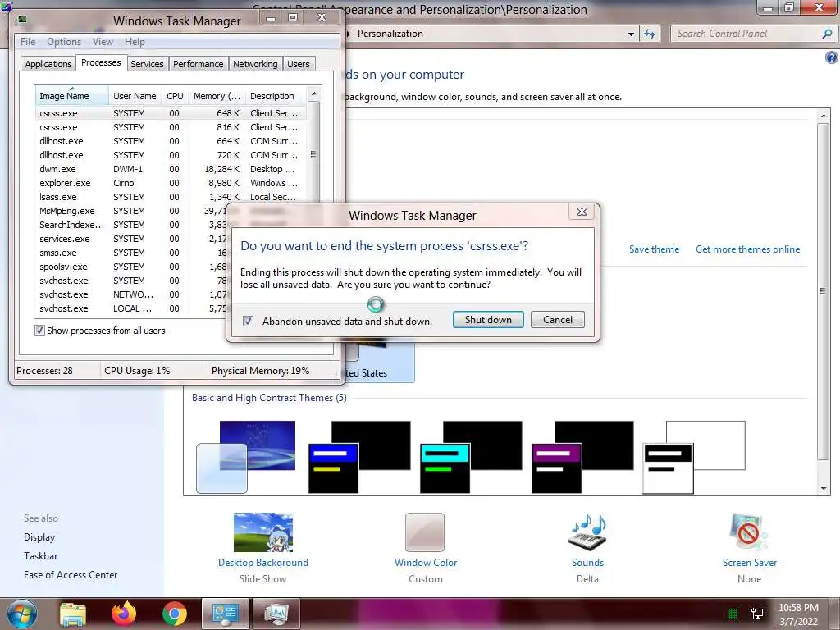Launch Firefox from the taskbar
840x630 pixels.
(x=124, y=614)
